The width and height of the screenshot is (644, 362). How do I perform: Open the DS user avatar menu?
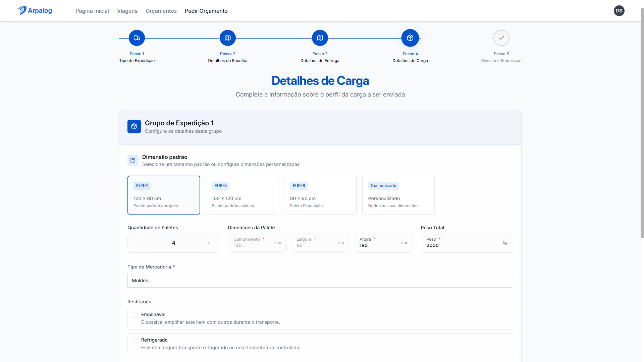click(619, 10)
